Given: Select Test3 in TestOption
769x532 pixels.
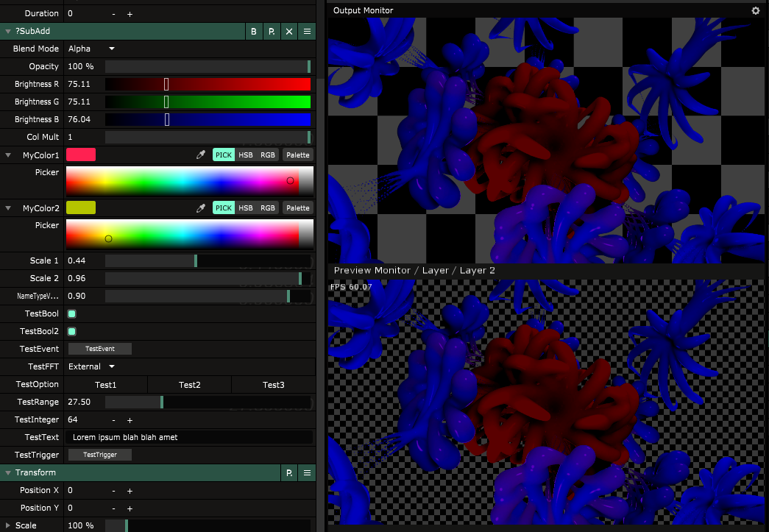Looking at the screenshot, I should coord(273,385).
